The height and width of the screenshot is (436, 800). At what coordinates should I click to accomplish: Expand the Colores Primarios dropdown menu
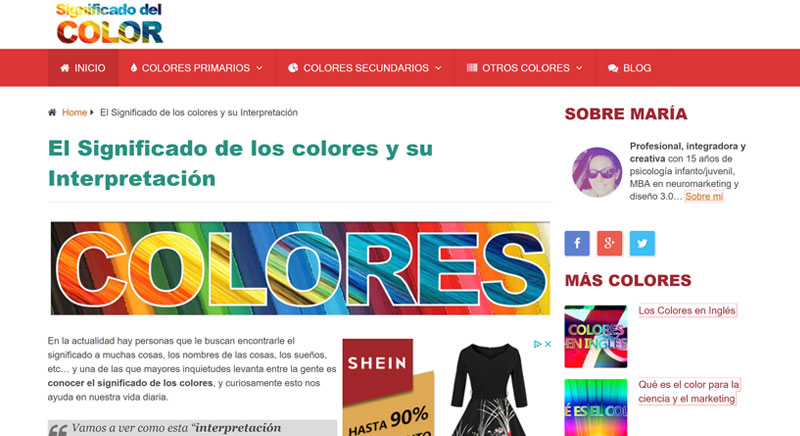click(196, 68)
